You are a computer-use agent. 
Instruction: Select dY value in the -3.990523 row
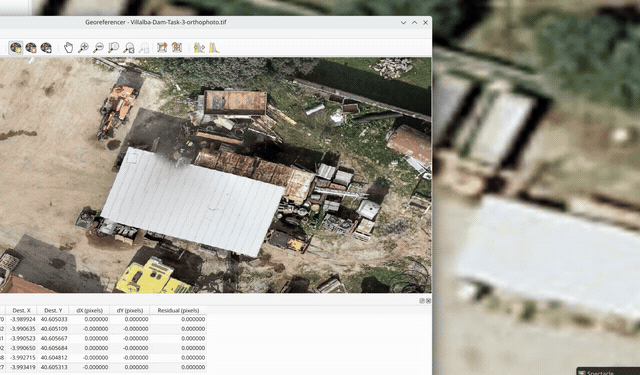[130, 338]
